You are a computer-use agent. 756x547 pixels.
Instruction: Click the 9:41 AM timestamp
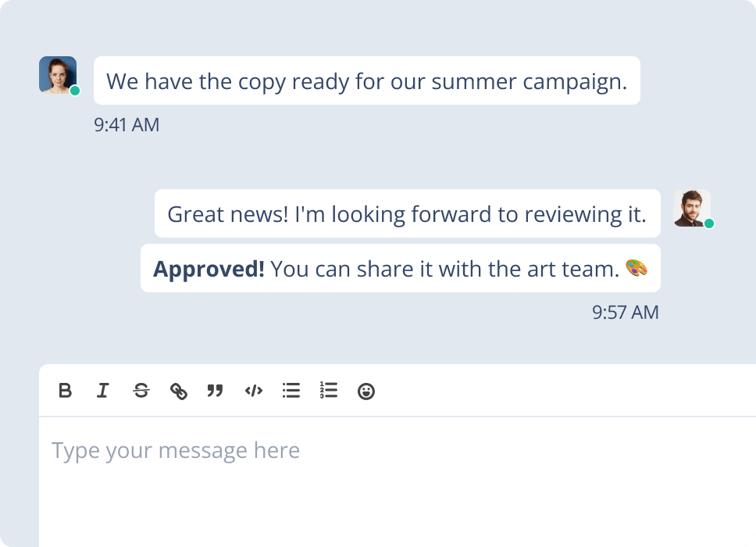pyautogui.click(x=127, y=125)
